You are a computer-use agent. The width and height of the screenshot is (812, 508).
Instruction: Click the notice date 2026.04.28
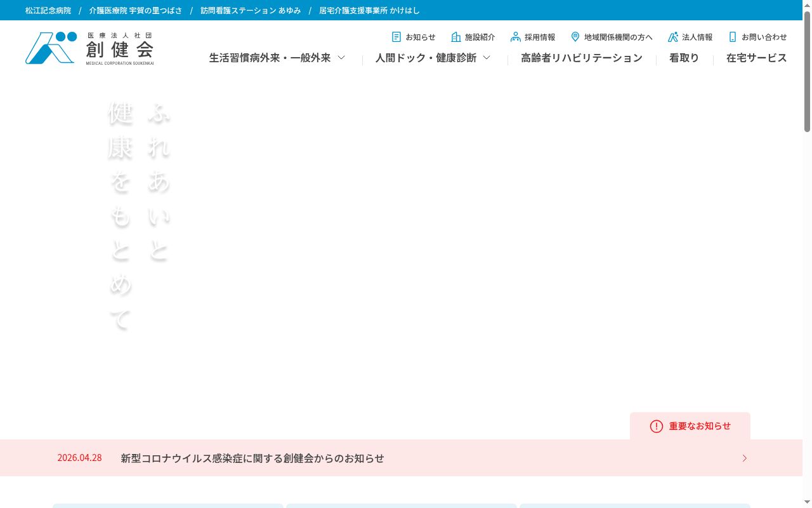tap(79, 458)
